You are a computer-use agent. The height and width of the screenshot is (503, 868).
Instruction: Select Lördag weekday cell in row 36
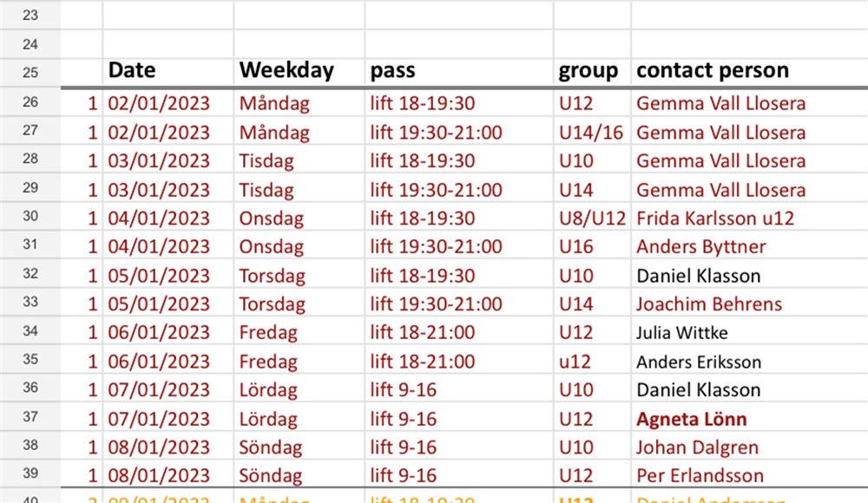click(x=299, y=390)
